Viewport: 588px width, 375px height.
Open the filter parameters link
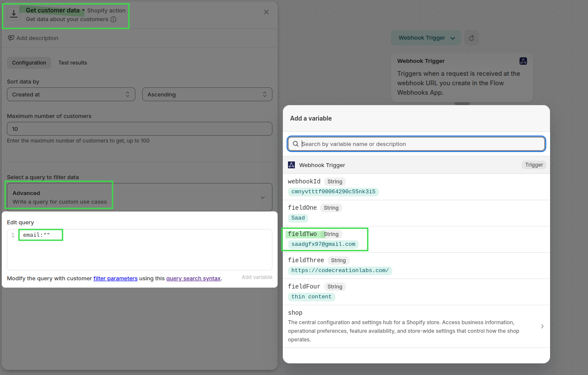[x=115, y=279]
